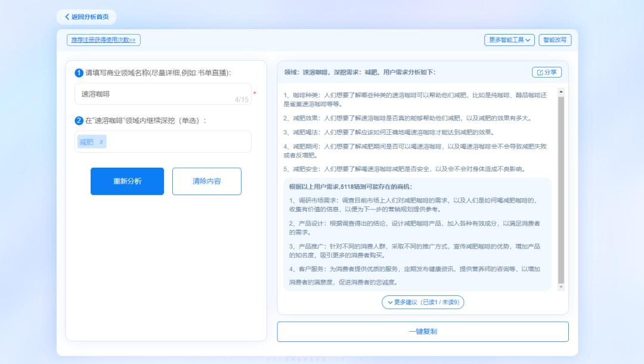This screenshot has width=644, height=364.
Task: Click the 重新分析 button
Action: (126, 181)
